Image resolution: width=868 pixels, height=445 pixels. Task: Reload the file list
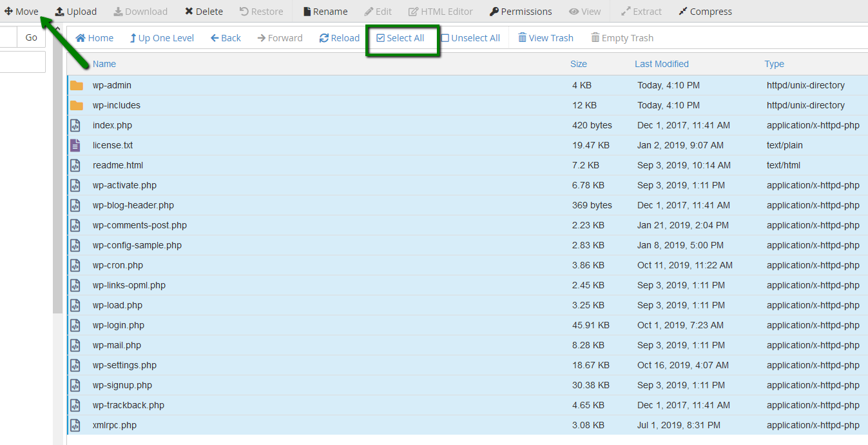point(340,38)
